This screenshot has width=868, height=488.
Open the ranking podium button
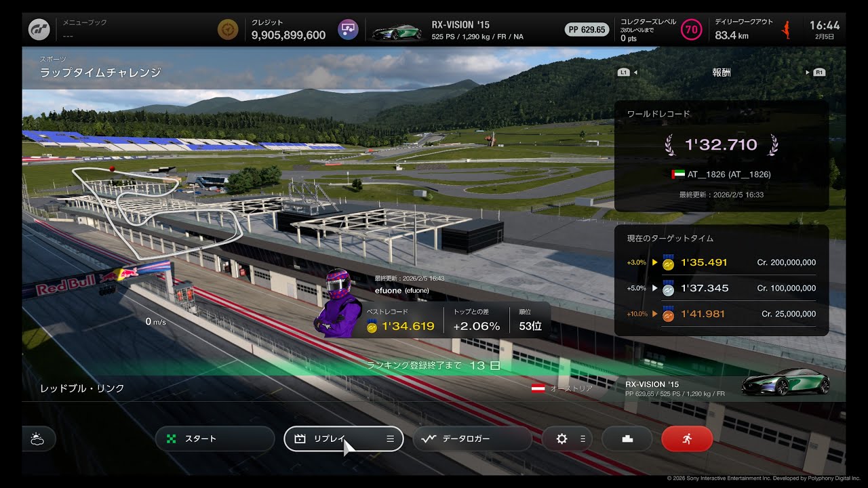(627, 439)
